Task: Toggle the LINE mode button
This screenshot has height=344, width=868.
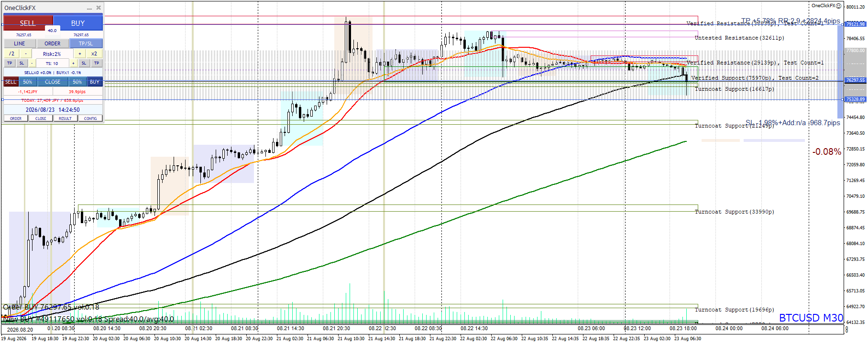Action: pyautogui.click(x=20, y=43)
